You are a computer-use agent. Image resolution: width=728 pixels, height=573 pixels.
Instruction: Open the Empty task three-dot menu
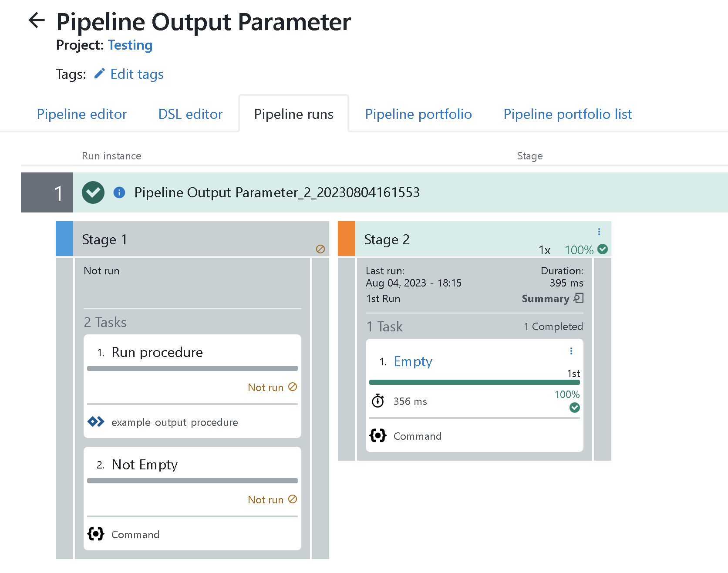(571, 351)
